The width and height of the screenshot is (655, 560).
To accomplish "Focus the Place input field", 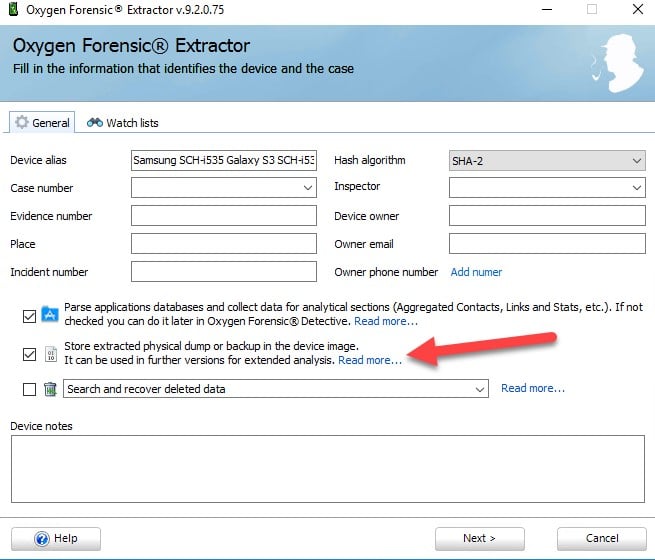I will point(223,243).
